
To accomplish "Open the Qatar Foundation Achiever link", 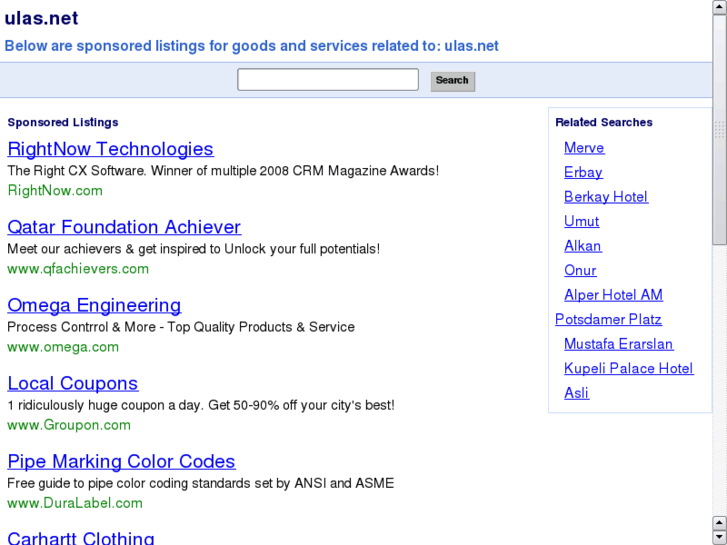I will [x=124, y=227].
